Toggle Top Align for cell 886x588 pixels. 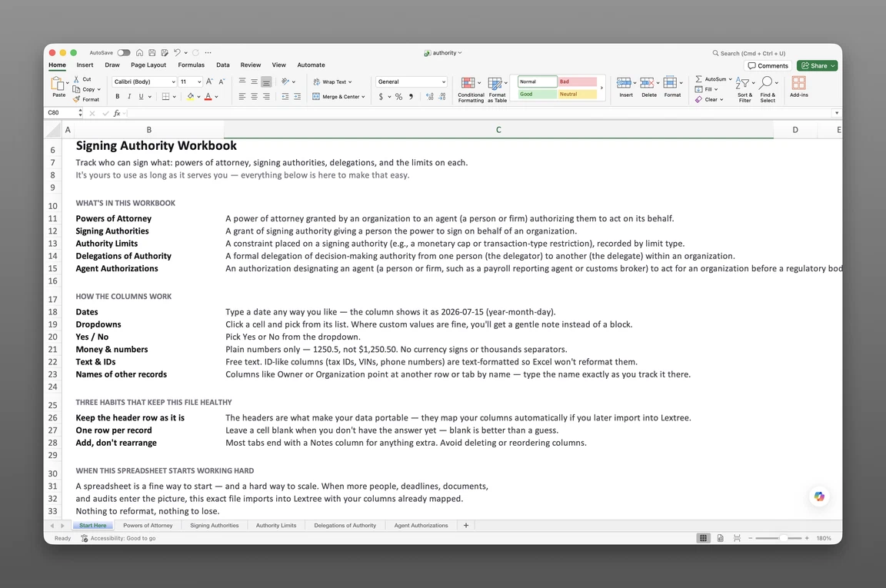click(x=241, y=81)
